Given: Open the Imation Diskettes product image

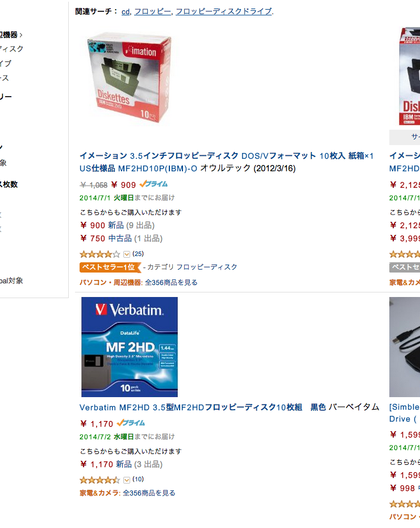Looking at the screenshot, I should pyautogui.click(x=130, y=78).
